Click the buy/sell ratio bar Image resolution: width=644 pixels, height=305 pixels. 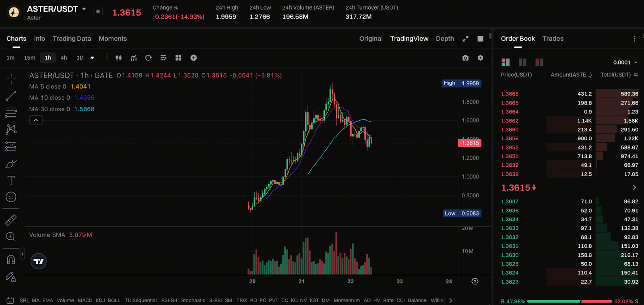pyautogui.click(x=570, y=301)
